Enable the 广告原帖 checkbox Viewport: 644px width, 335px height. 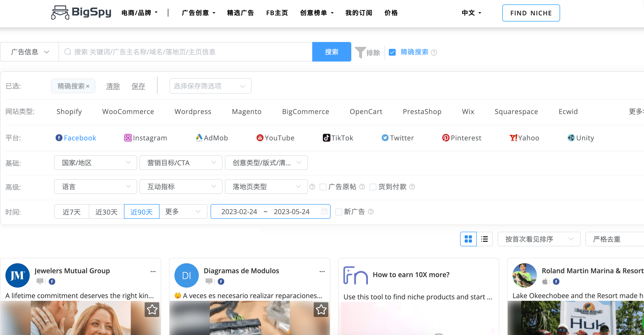tap(323, 187)
